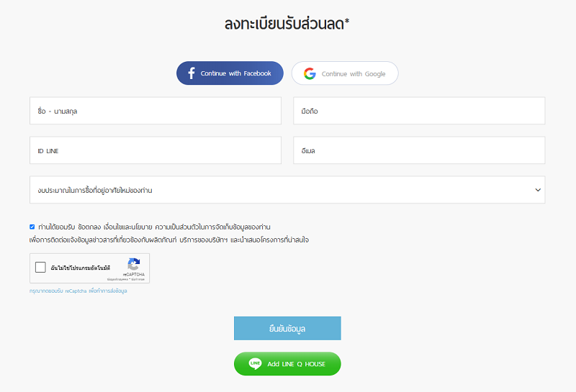Image resolution: width=576 pixels, height=392 pixels.
Task: Uncheck the terms and privacy policy checkbox
Action: pyautogui.click(x=32, y=227)
